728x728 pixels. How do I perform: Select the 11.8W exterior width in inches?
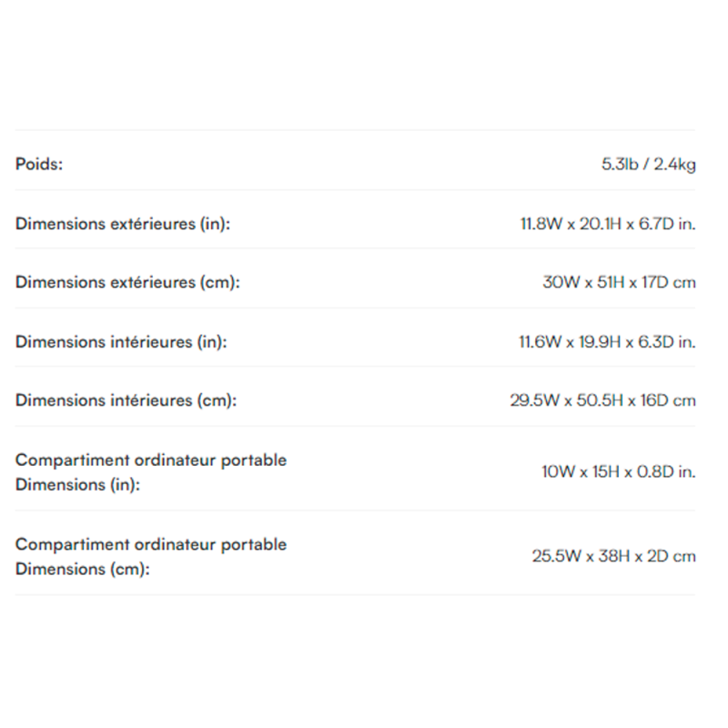coord(541,224)
